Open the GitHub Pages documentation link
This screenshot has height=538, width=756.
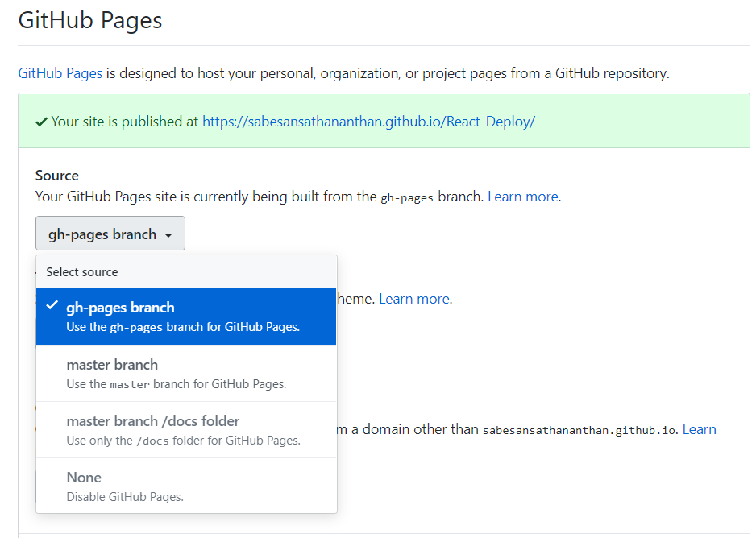[x=60, y=73]
